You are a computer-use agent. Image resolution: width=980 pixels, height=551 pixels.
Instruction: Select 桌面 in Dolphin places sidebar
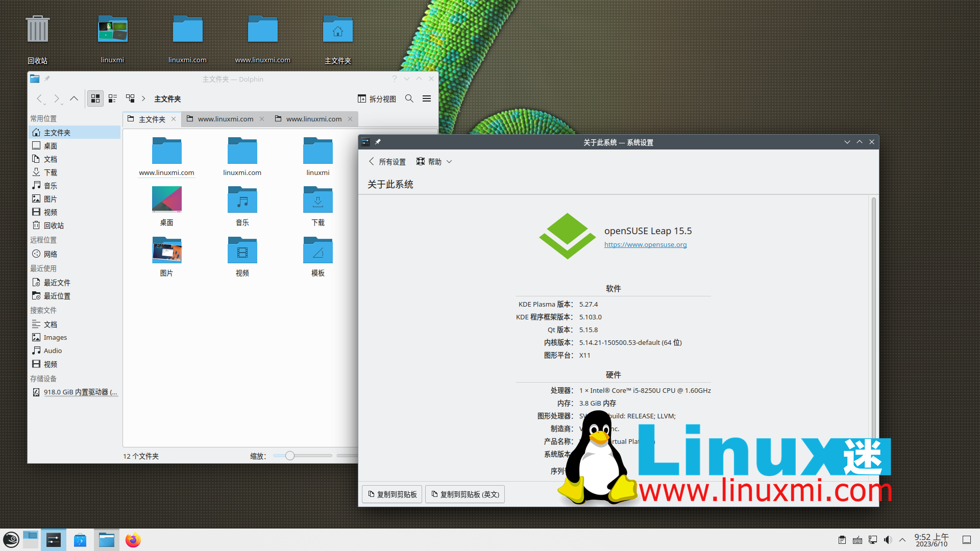point(75,146)
